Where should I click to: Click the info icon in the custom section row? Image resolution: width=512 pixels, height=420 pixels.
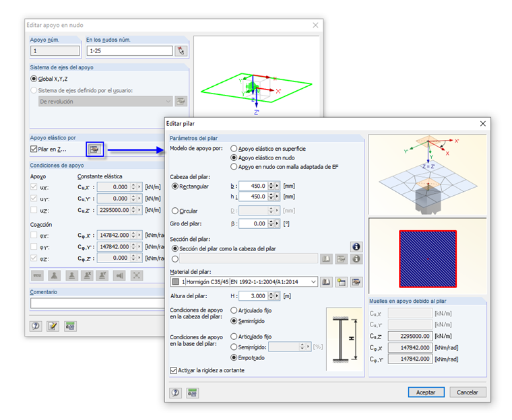click(356, 258)
